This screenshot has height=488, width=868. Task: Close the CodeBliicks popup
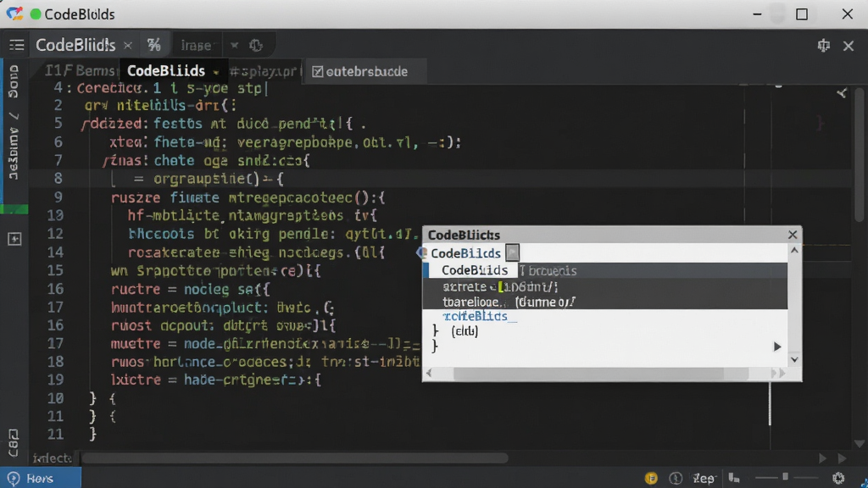(x=793, y=235)
